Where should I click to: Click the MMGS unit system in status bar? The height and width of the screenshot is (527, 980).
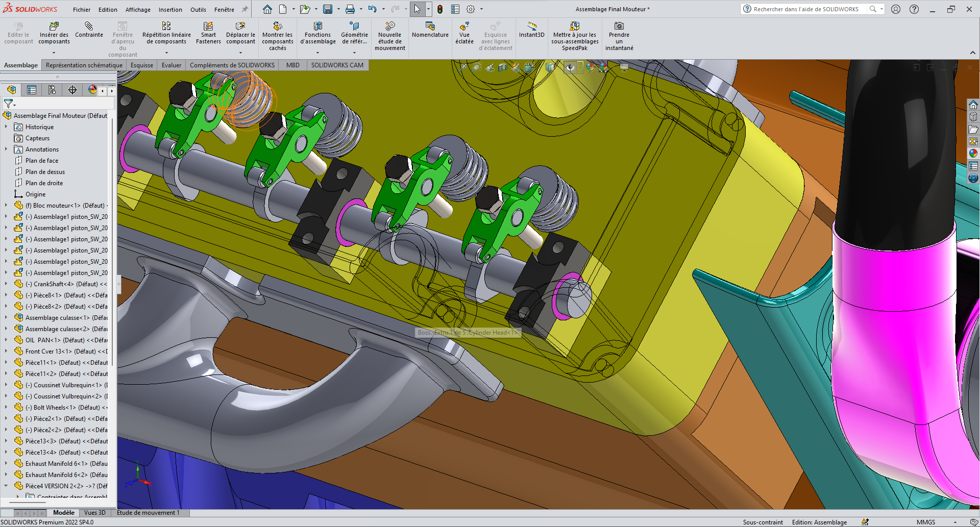(x=926, y=522)
